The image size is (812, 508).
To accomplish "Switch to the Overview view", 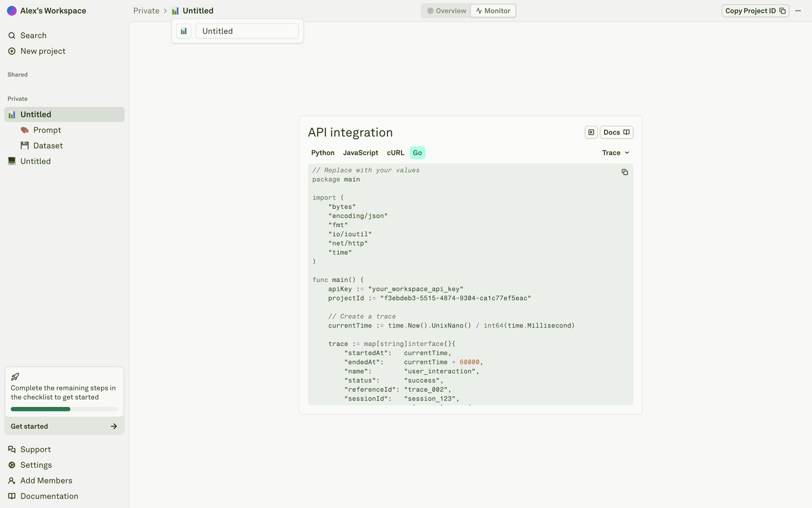I will coord(447,11).
